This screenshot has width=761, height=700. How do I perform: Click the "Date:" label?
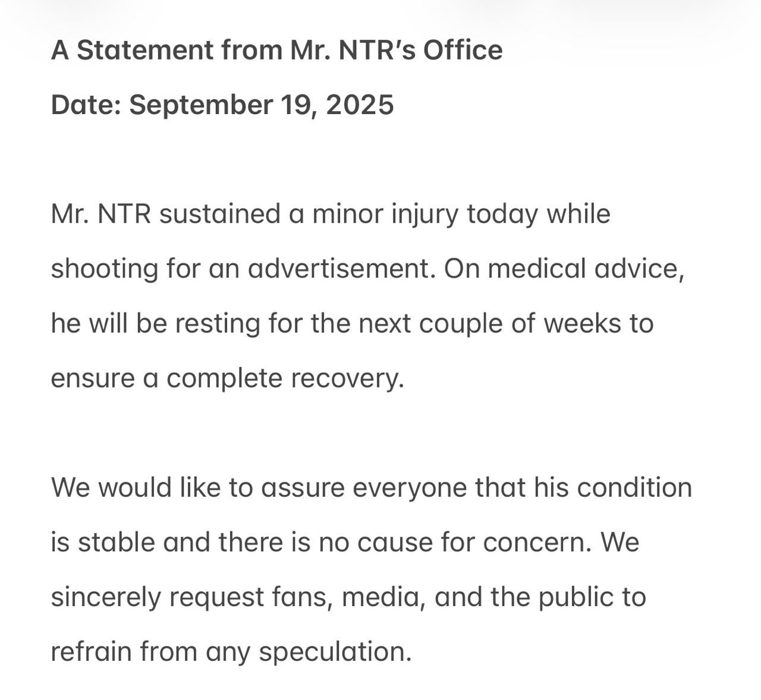pos(86,105)
